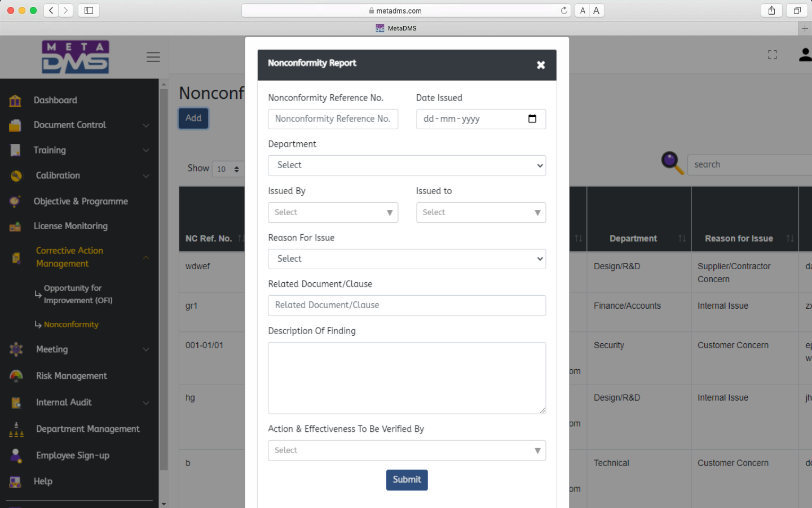Screen dimensions: 812x508
Task: Click the hamburger menu icon
Action: [x=153, y=57]
